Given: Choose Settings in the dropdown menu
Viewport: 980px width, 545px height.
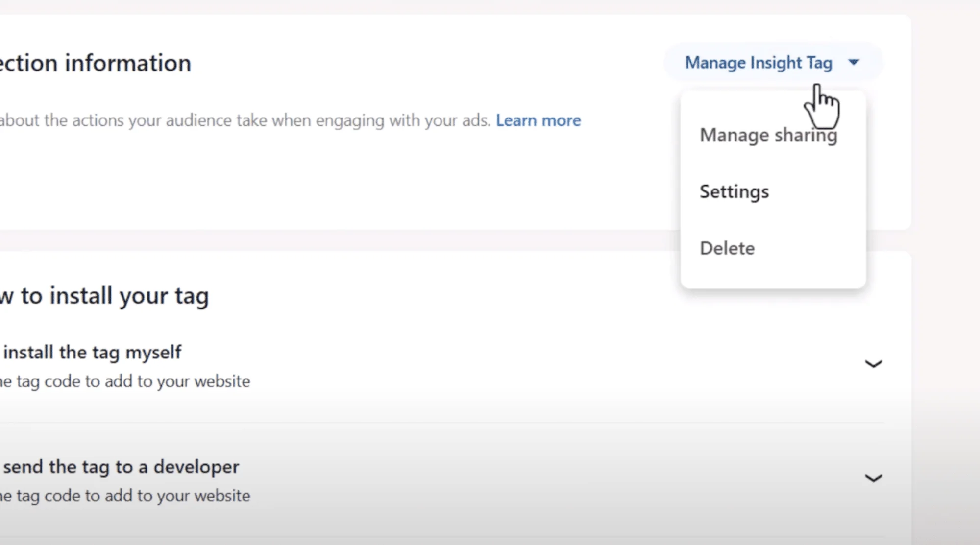Looking at the screenshot, I should (x=734, y=191).
